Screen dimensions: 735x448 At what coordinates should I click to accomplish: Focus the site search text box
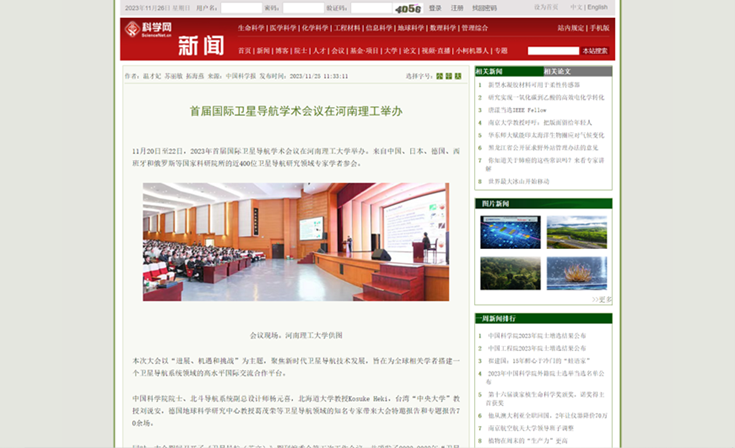(553, 51)
